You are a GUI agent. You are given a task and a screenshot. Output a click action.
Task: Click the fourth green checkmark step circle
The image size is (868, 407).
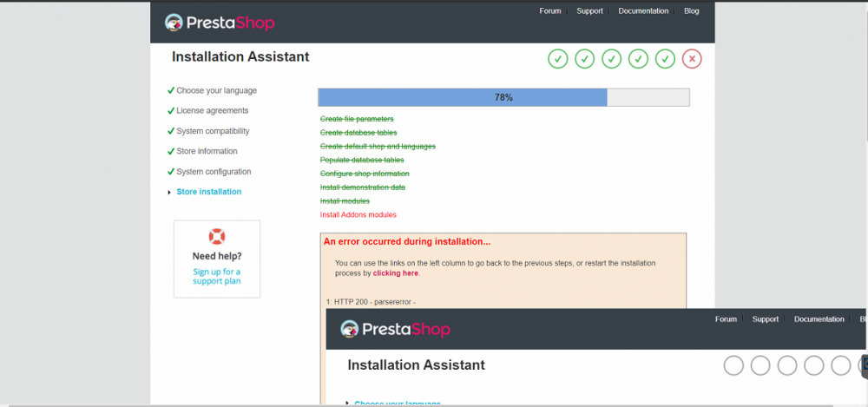[x=638, y=59]
